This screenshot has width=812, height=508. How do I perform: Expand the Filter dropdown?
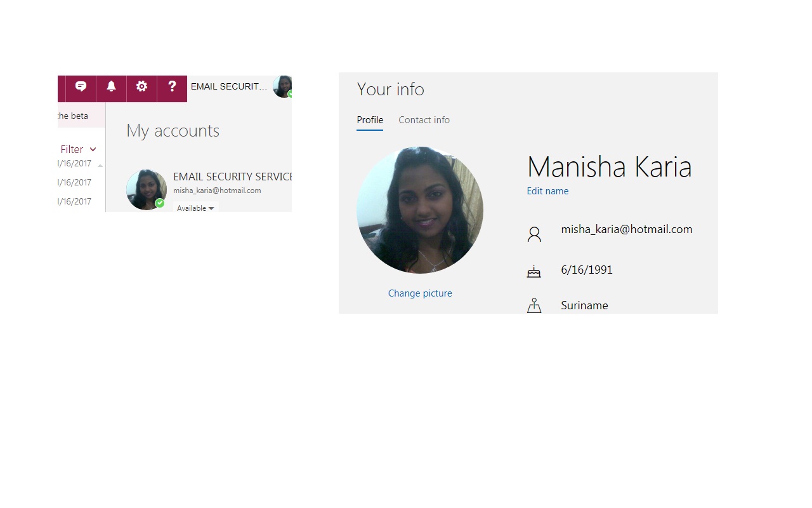[x=78, y=149]
